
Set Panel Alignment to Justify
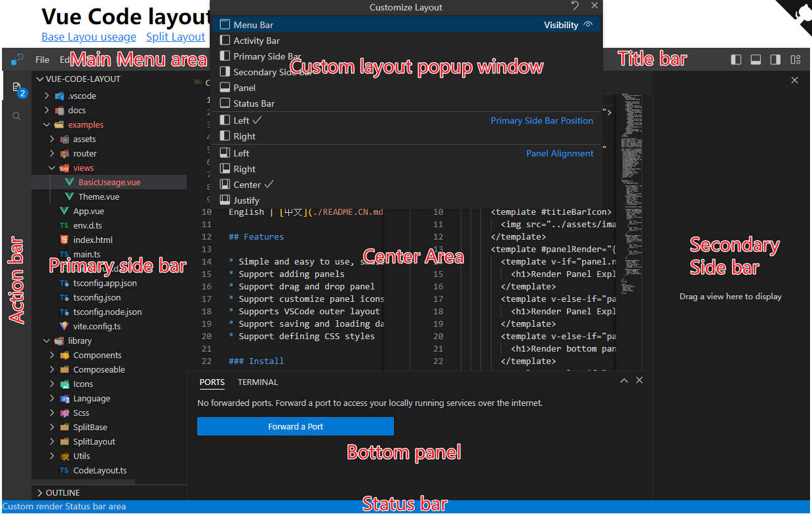[406, 200]
